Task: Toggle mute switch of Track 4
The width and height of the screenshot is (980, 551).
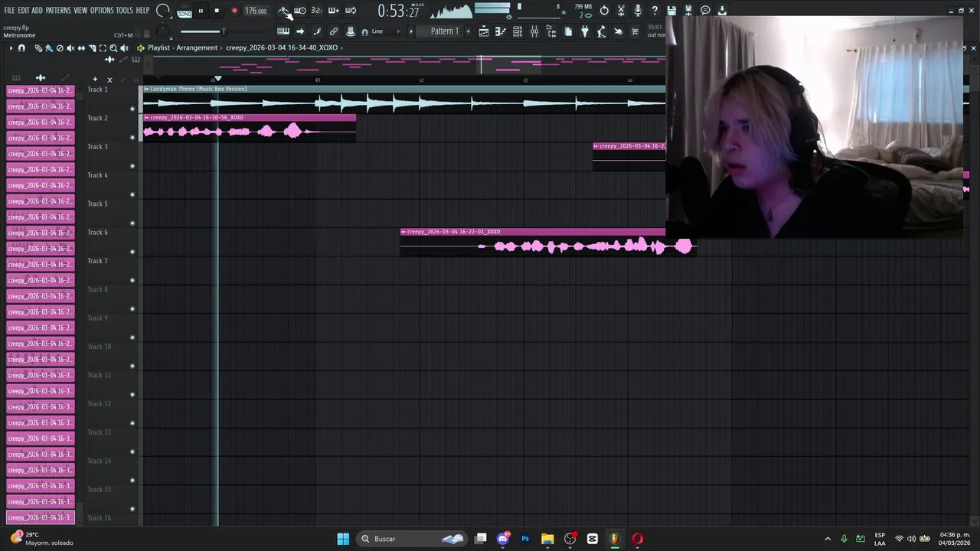Action: [132, 194]
